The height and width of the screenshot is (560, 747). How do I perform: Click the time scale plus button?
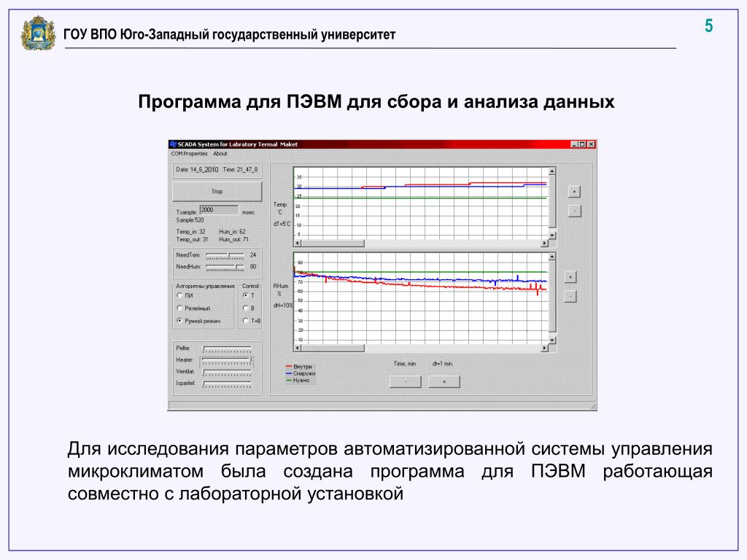tap(444, 382)
